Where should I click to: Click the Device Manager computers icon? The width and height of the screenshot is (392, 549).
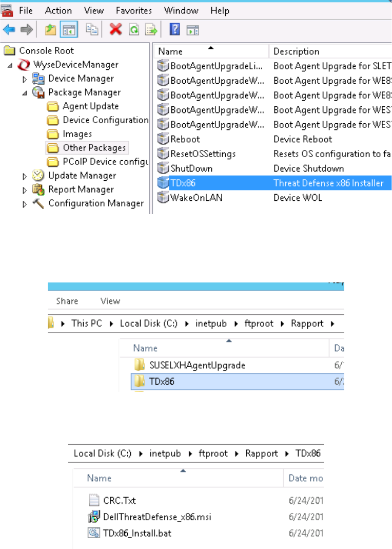(x=38, y=79)
